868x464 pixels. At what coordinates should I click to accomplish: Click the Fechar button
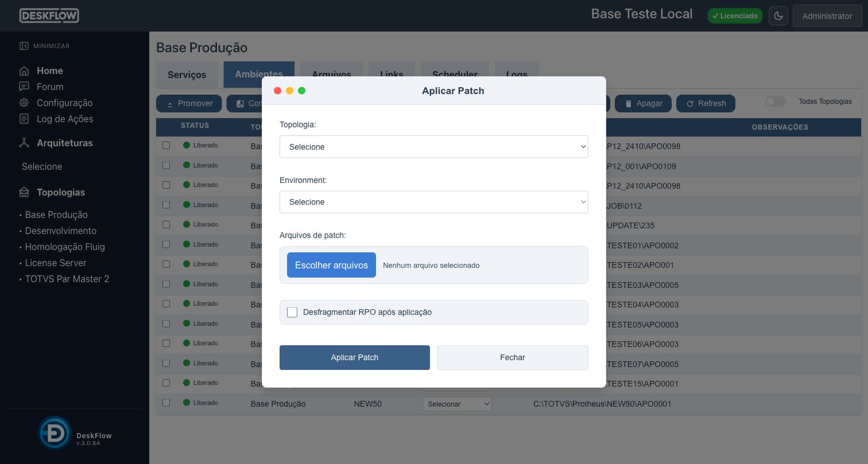[x=513, y=357]
